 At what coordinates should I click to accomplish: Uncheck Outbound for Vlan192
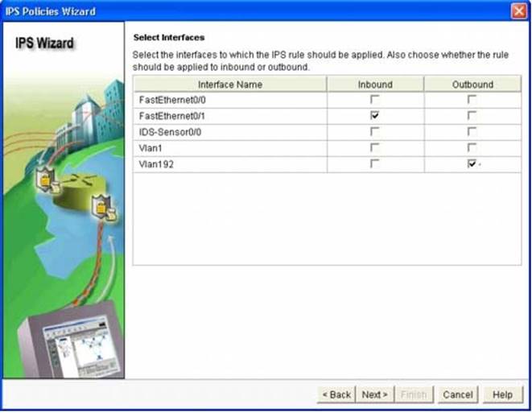pos(472,164)
